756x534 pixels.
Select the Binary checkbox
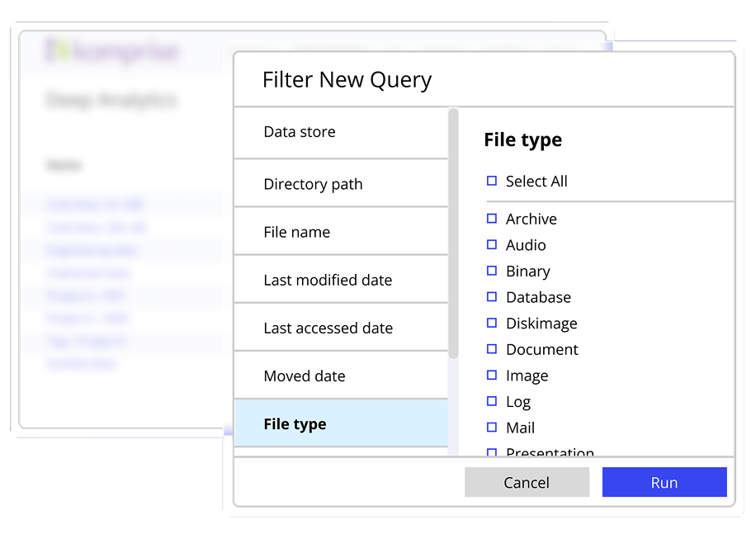[x=492, y=271]
